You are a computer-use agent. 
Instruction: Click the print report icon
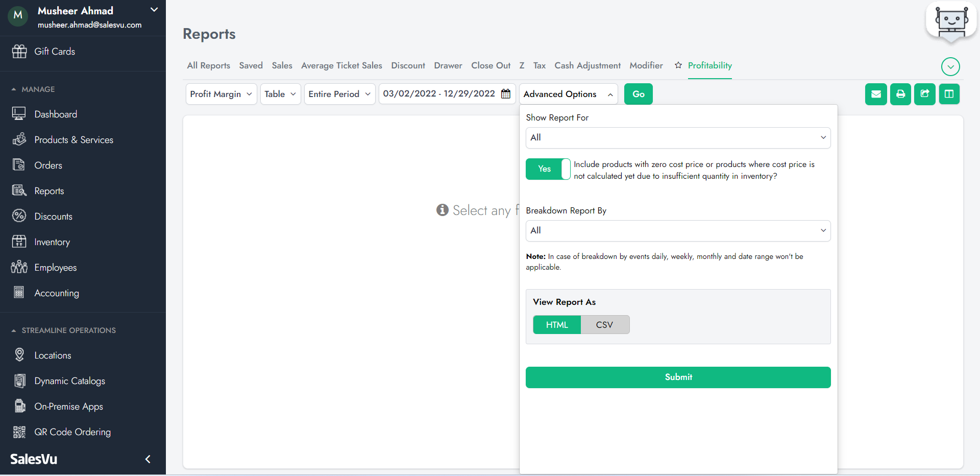pos(900,94)
